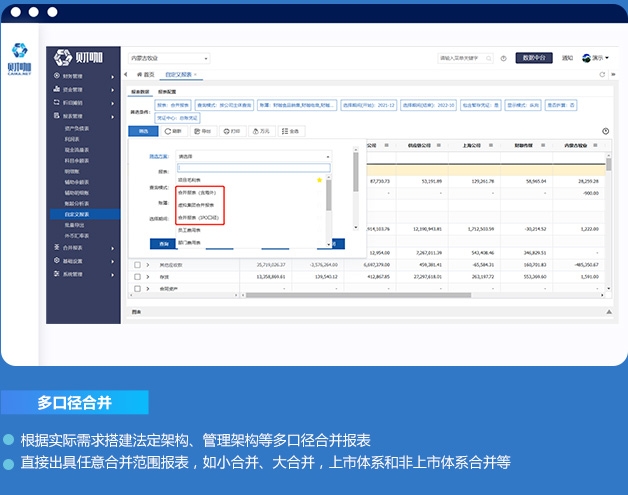
Task: Check the 合同资产 row checkbox
Action: (137, 288)
